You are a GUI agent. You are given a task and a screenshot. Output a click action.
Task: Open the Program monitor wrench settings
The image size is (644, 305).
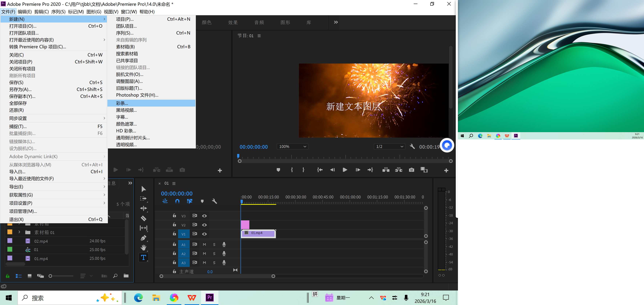(412, 147)
